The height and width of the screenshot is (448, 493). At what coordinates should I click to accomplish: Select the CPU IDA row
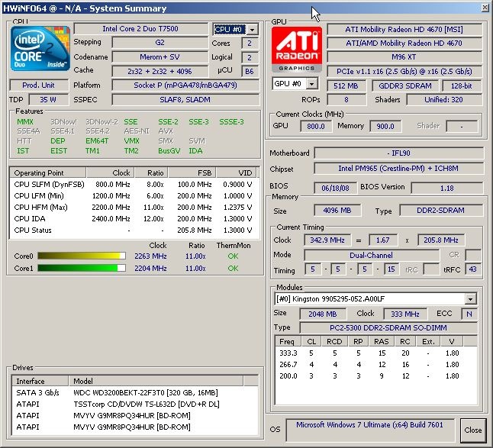click(134, 218)
